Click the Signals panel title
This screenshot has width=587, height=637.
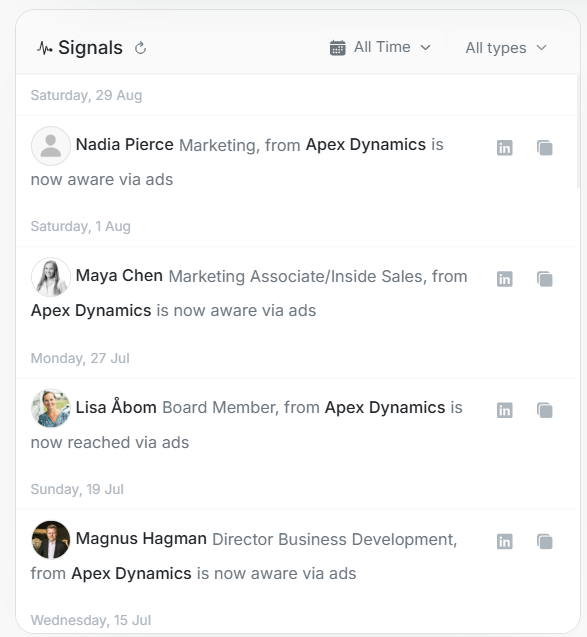pyautogui.click(x=90, y=48)
